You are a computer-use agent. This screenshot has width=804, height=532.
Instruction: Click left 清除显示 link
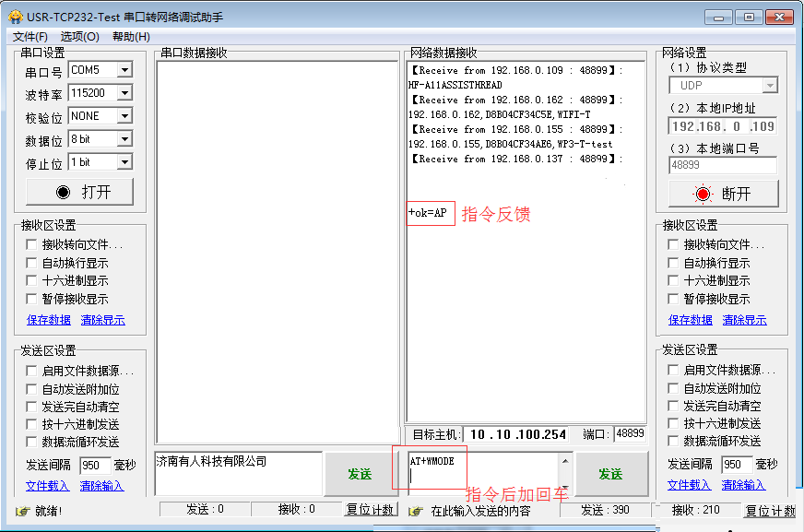101,320
